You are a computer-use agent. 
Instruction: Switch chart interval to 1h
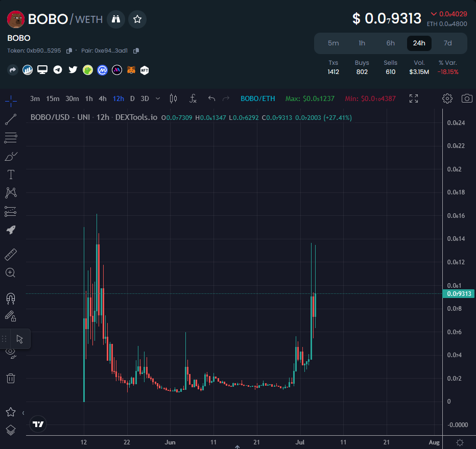coord(89,98)
